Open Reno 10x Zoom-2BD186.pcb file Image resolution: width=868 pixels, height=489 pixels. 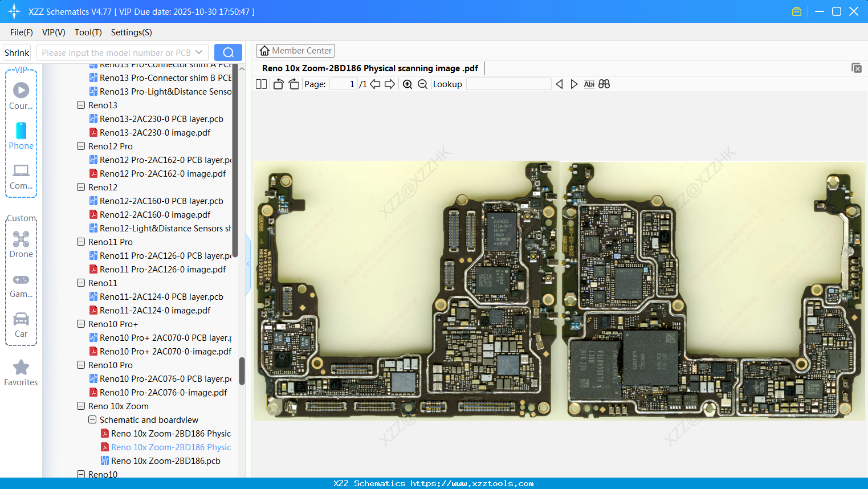tap(165, 461)
